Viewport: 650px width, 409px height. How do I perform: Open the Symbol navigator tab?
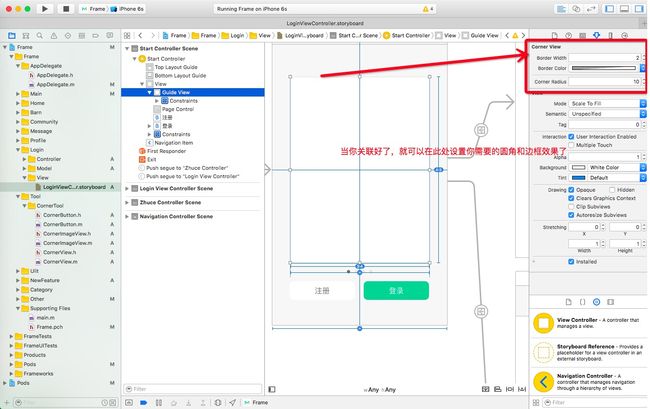pyautogui.click(x=26, y=36)
